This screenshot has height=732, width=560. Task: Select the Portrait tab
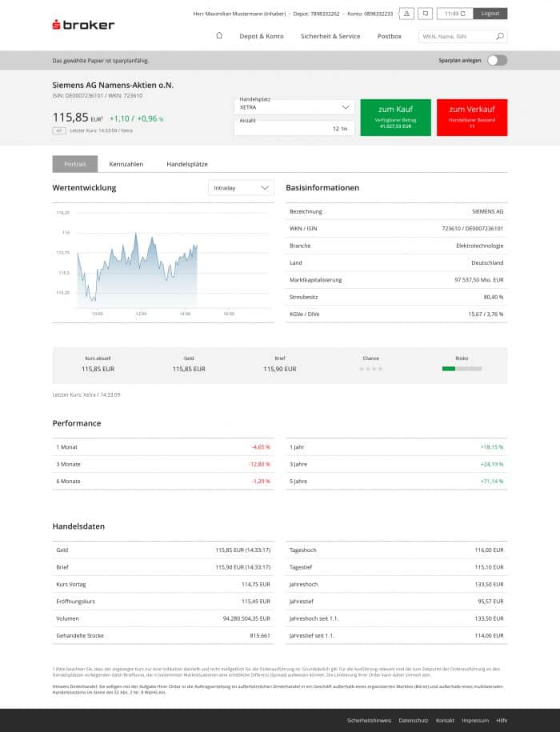point(75,164)
